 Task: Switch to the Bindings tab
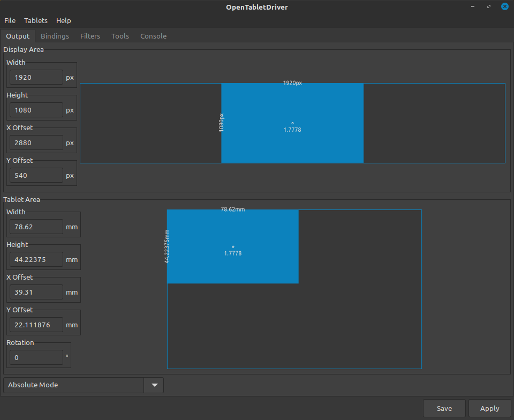pyautogui.click(x=55, y=36)
